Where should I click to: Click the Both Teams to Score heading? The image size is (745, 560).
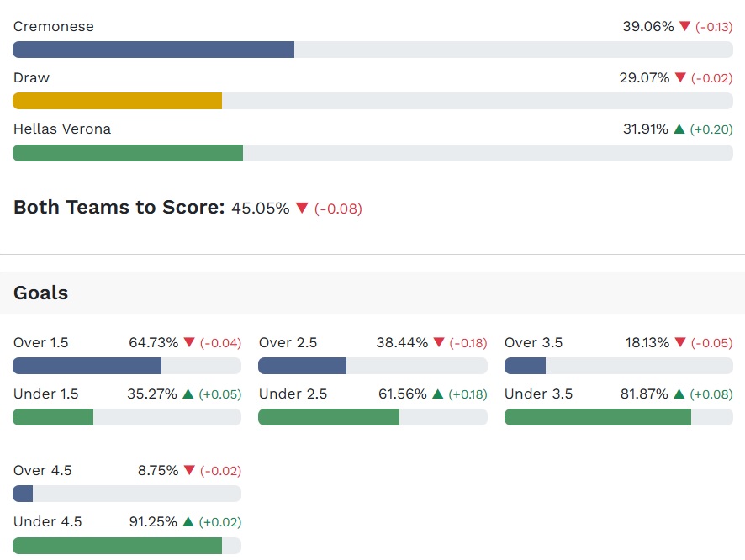pos(119,208)
